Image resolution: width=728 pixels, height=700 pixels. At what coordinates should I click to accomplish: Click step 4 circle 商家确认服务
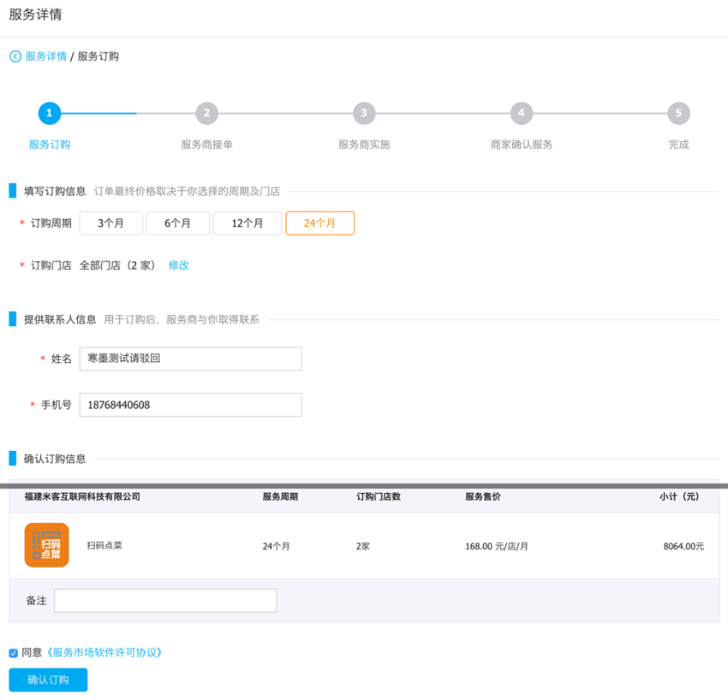[x=521, y=113]
